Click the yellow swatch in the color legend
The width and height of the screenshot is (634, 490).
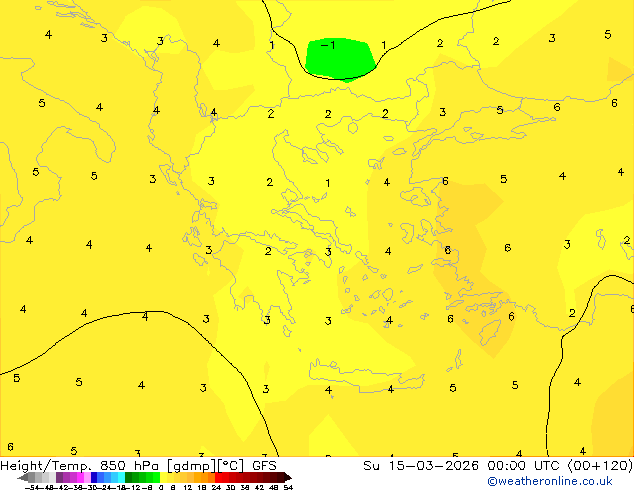[x=163, y=477]
